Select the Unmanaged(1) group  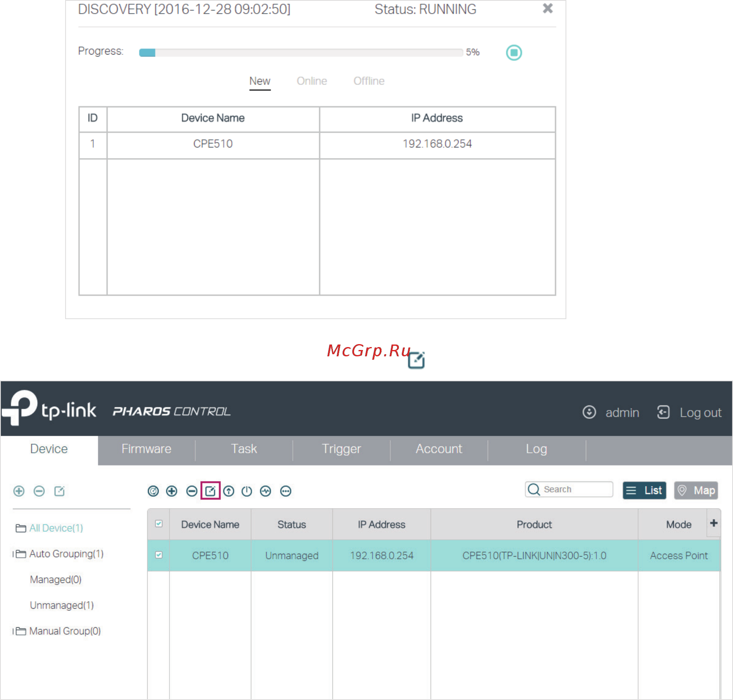tap(62, 605)
